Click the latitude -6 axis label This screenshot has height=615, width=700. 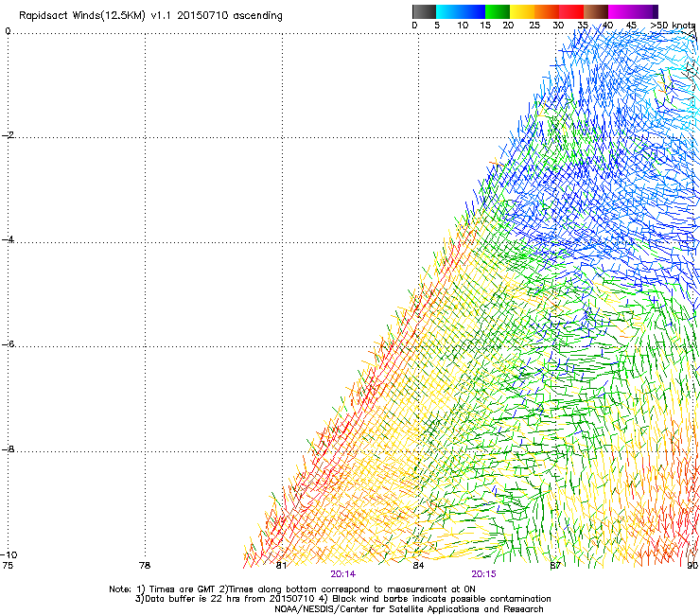coord(8,344)
